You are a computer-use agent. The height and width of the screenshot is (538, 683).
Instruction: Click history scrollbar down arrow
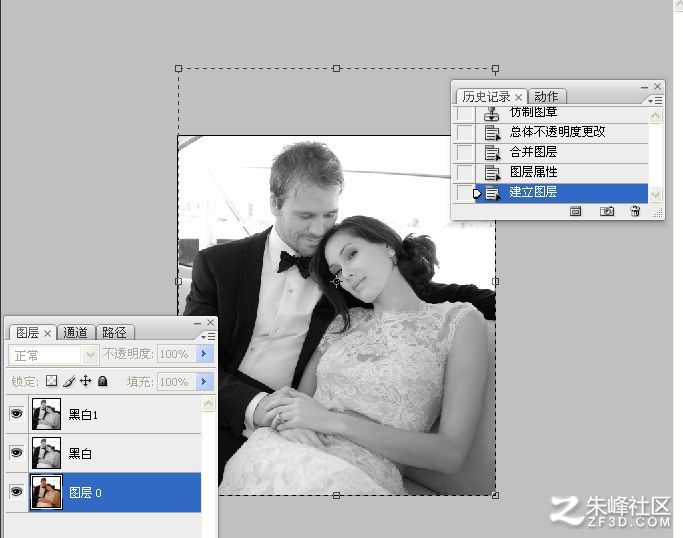tap(656, 194)
